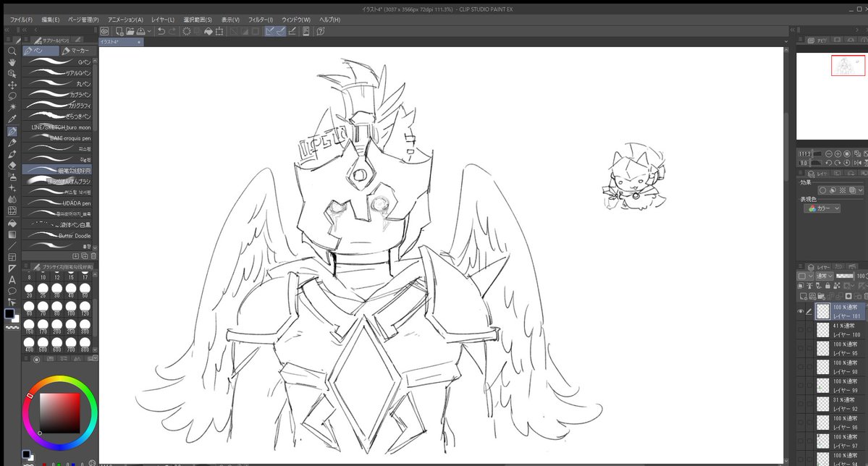The width and height of the screenshot is (868, 466).
Task: Open the layer blending mode dropdown
Action: 824,276
